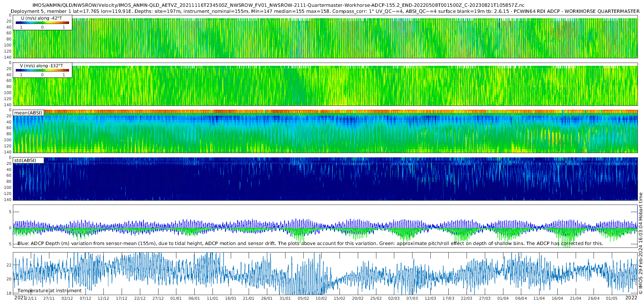Viewport: 644px width, 304px height.
Task: Click the 22 tick on temperature axis
Action: [9, 265]
